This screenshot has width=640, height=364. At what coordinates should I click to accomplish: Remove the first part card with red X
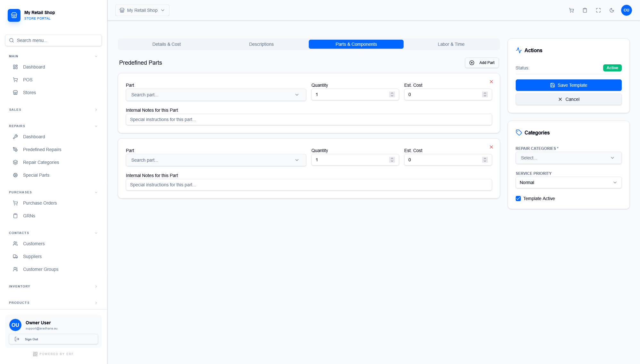coord(491,82)
